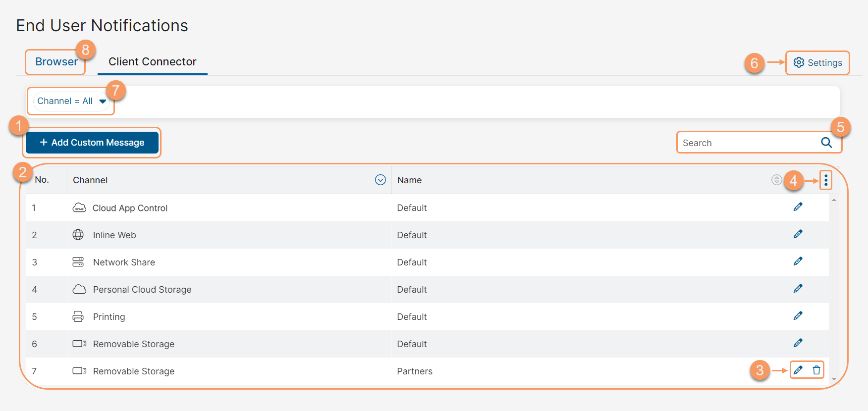Screen dimensions: 868x411
Task: Select the Client Connector tab
Action: tap(152, 62)
